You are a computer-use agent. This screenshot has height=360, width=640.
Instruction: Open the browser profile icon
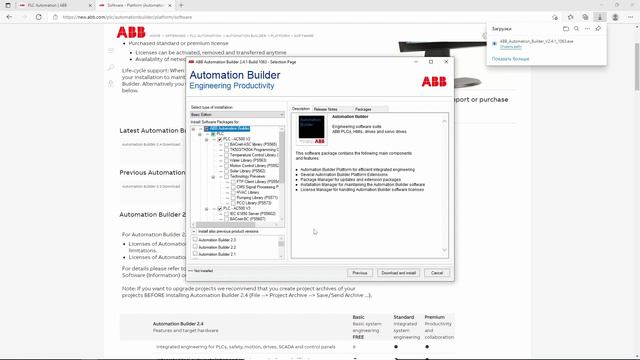[615, 17]
